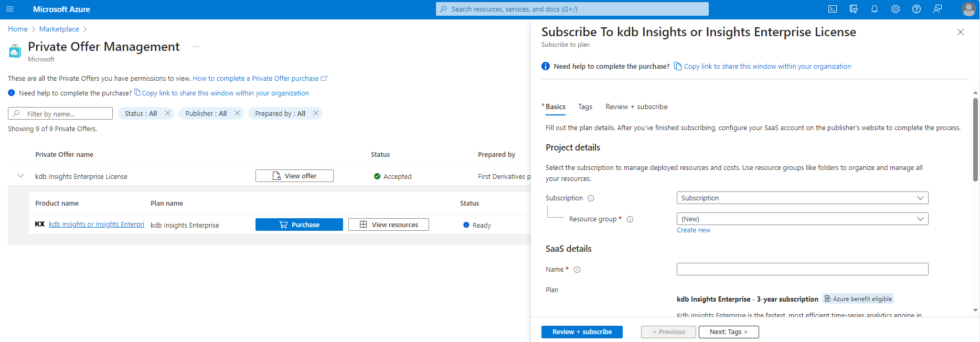
Task: Open the Directories and subscriptions filter icon
Action: [854, 9]
